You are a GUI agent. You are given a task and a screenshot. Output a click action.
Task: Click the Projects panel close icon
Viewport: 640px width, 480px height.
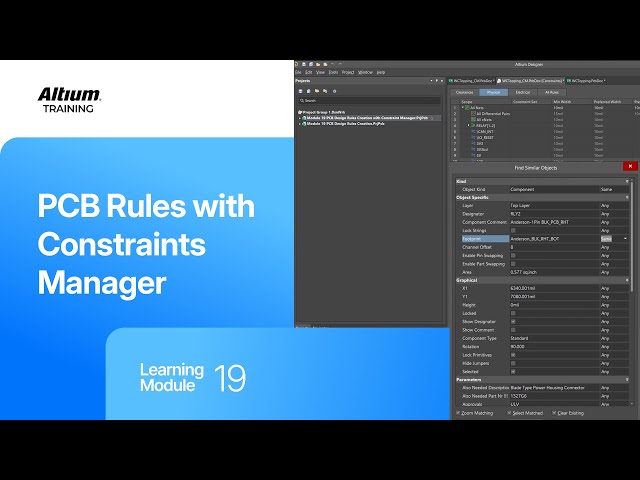click(x=442, y=81)
